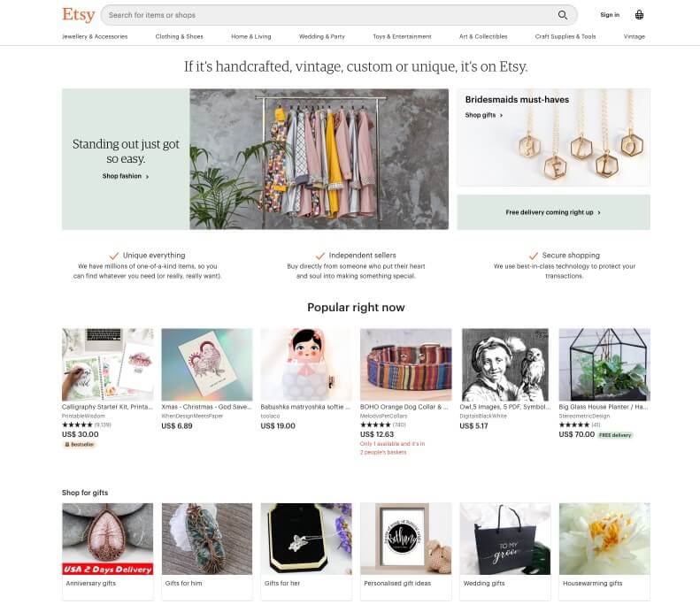
Task: Open Home & Living category
Action: point(251,36)
